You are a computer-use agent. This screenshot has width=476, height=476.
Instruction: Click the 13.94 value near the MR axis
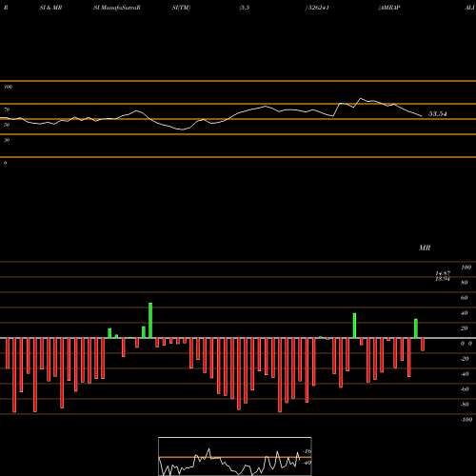pyautogui.click(x=443, y=279)
